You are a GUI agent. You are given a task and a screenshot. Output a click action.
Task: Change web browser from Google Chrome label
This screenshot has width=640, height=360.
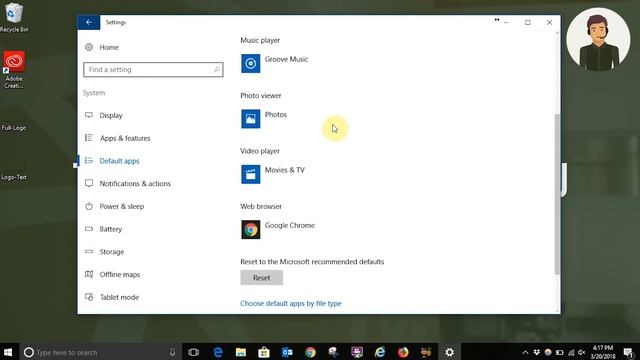tap(290, 225)
